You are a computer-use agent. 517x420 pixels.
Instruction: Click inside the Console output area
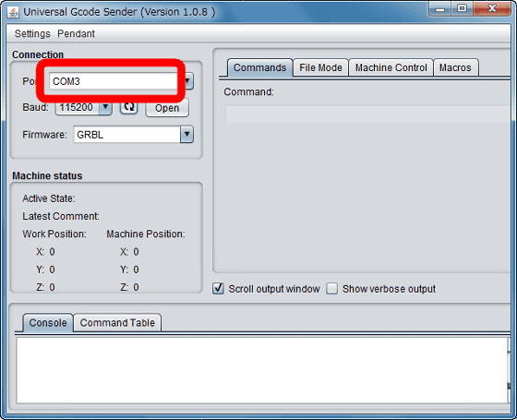point(261,370)
